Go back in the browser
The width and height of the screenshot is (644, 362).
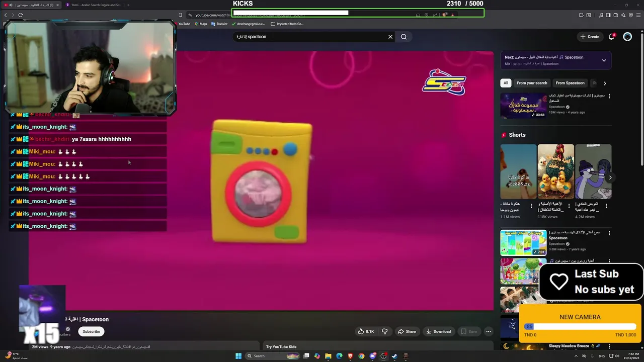[6, 15]
